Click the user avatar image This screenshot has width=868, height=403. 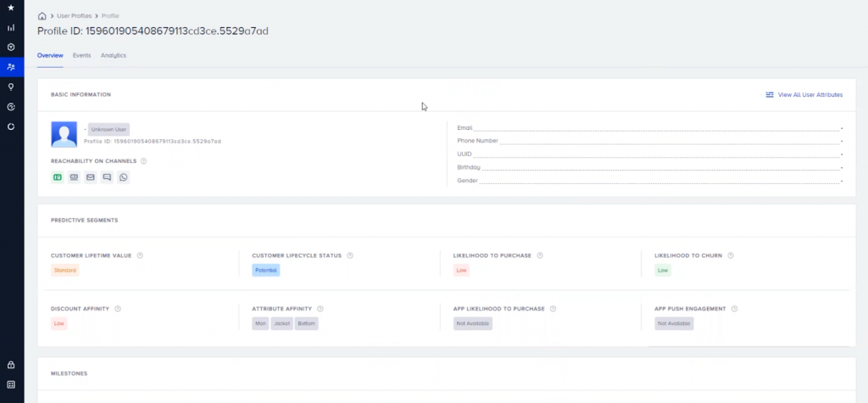[64, 135]
